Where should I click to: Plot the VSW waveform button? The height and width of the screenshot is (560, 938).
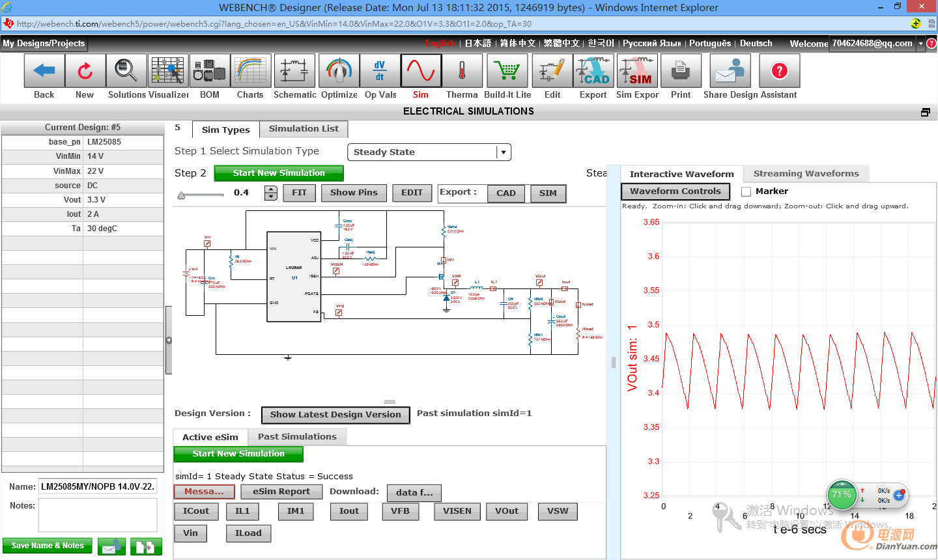558,512
